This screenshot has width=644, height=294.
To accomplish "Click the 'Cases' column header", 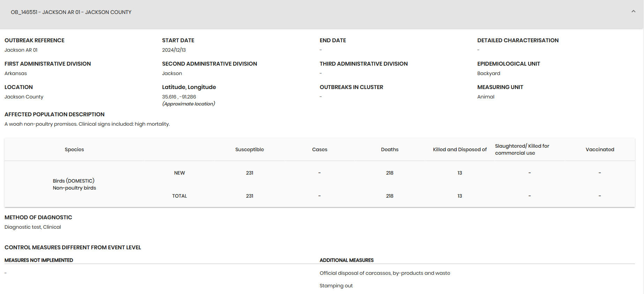I will pyautogui.click(x=320, y=149).
